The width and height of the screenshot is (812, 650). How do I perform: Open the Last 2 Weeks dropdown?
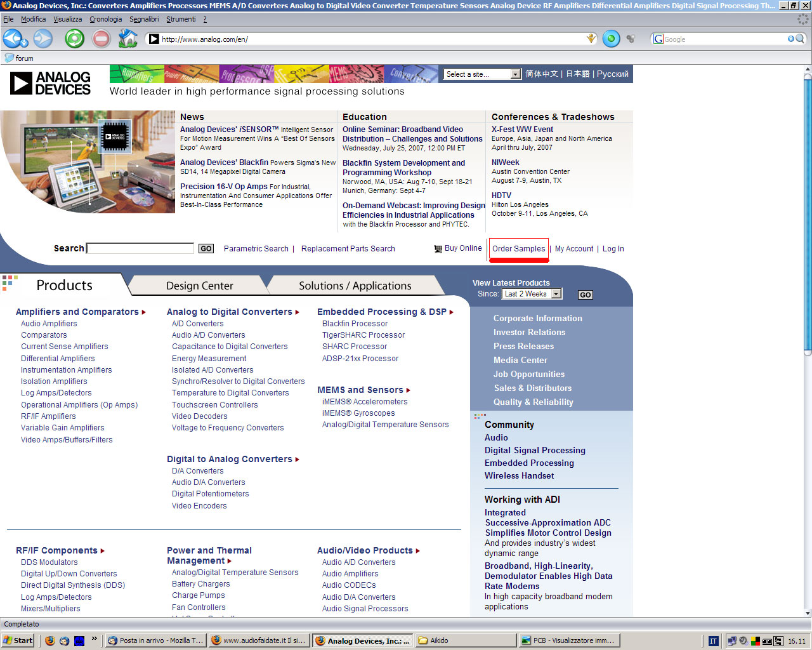(532, 294)
